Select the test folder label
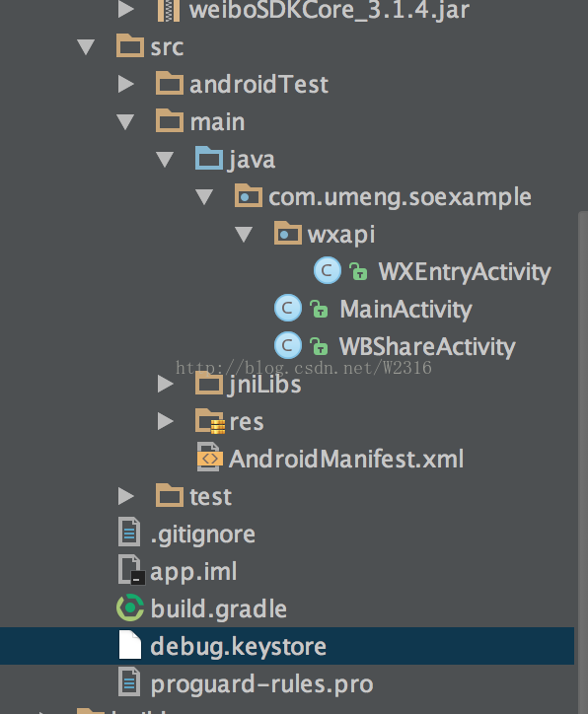The image size is (588, 714). [x=210, y=497]
